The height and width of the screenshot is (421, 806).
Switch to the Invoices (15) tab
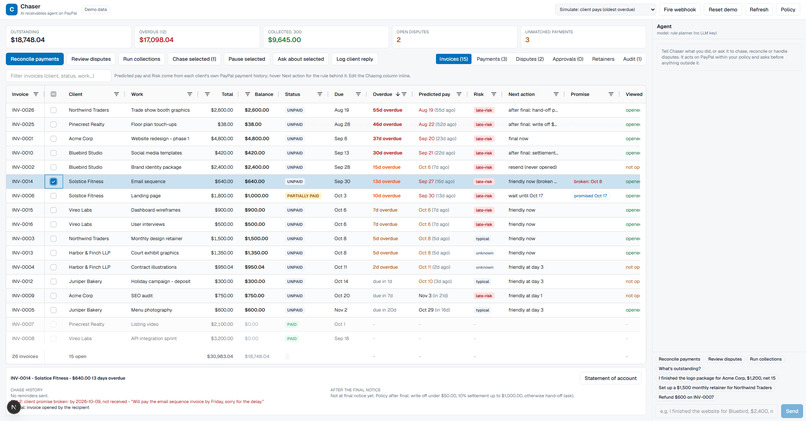(x=453, y=59)
